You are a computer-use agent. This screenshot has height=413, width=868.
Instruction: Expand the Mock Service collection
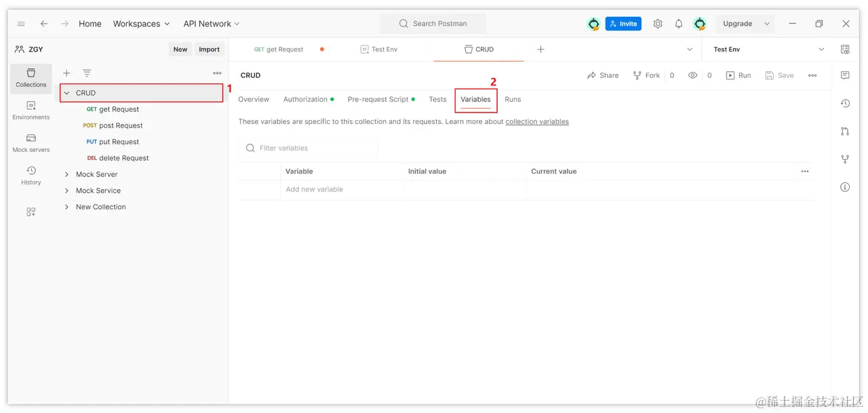[66, 191]
